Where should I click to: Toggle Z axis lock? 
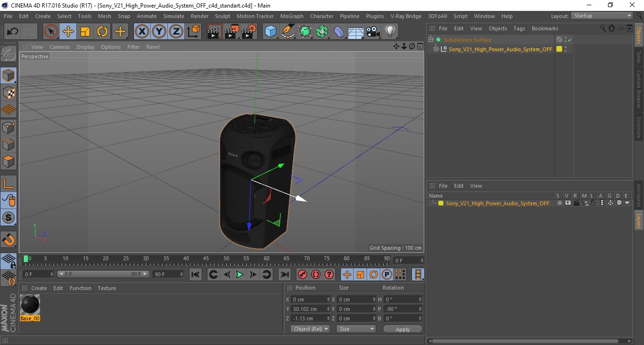(x=176, y=32)
